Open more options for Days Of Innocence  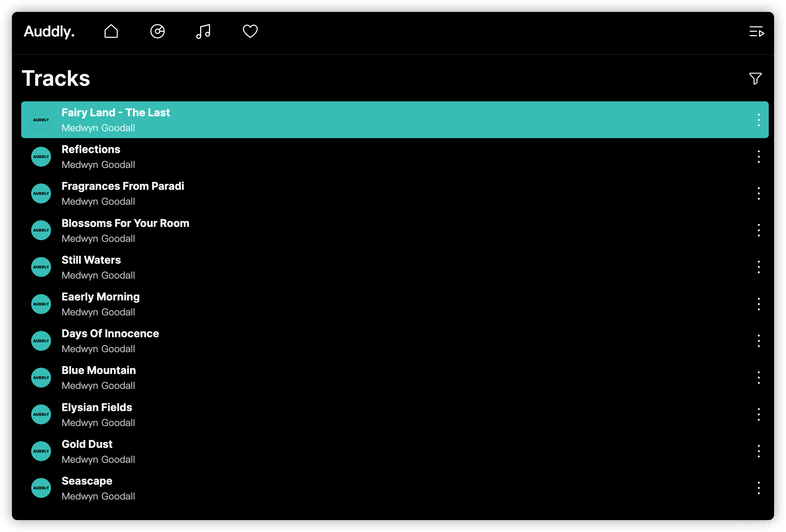click(758, 341)
